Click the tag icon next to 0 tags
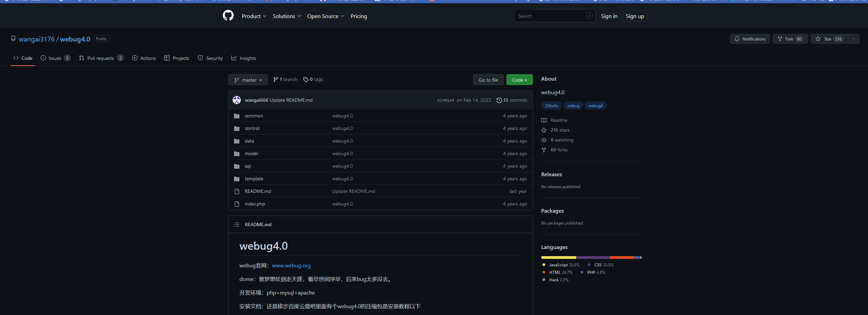The height and width of the screenshot is (315, 868). click(306, 80)
